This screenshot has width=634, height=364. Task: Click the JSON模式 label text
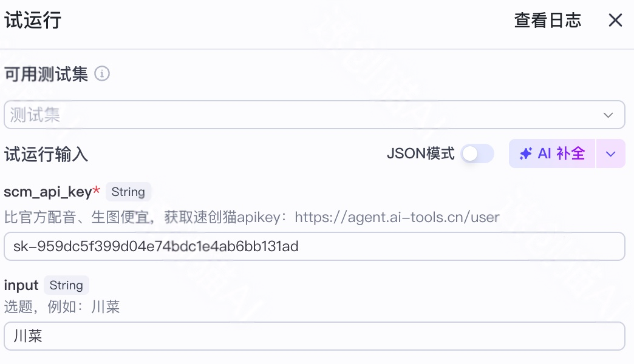(x=420, y=154)
